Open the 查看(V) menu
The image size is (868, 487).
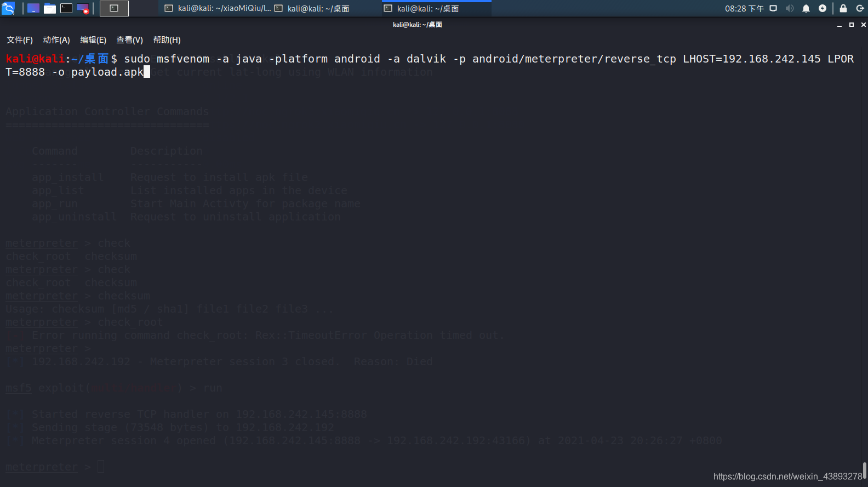pos(129,40)
